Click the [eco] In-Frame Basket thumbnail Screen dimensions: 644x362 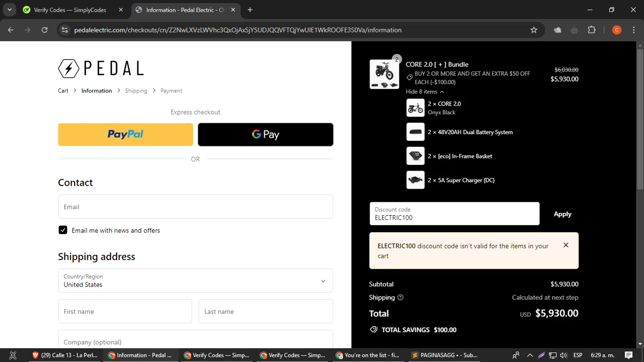(x=416, y=156)
